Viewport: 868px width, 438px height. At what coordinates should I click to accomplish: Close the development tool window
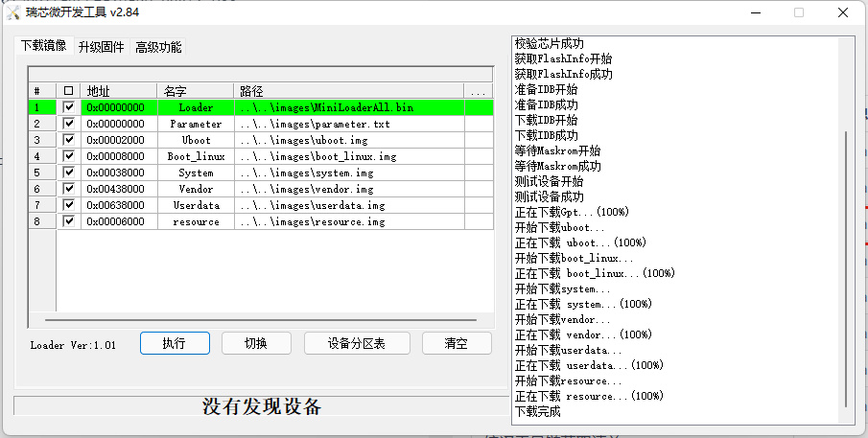tap(844, 12)
